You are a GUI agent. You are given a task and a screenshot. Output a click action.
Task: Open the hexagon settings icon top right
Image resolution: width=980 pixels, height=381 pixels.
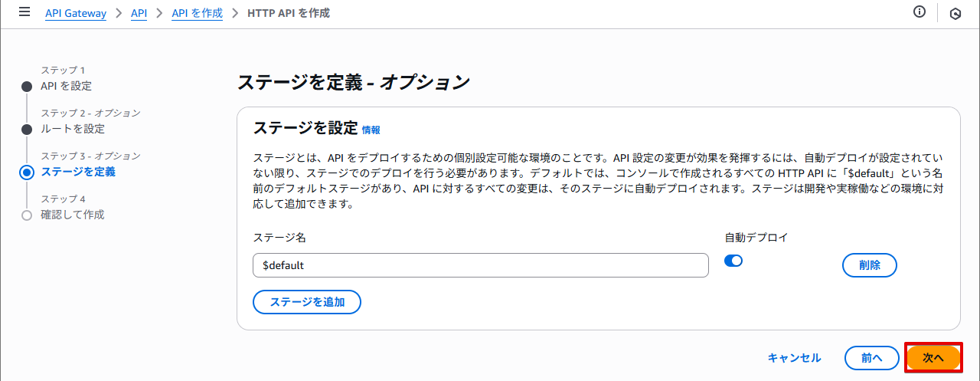tap(955, 14)
